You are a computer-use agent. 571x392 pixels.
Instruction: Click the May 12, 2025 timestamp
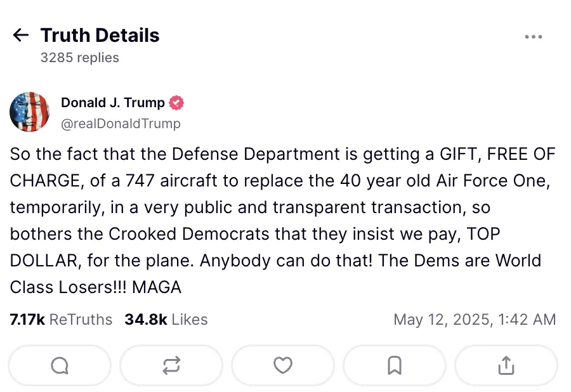(x=475, y=320)
